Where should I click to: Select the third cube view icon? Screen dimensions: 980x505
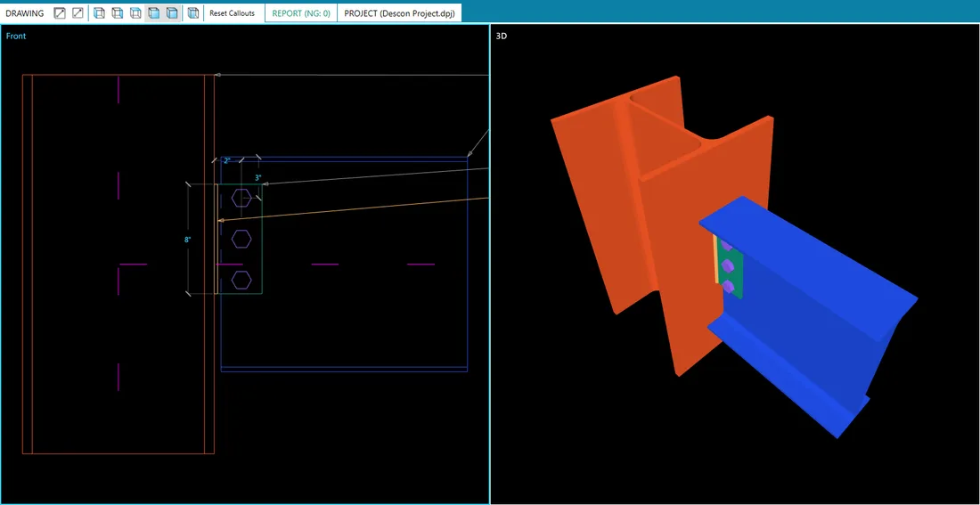pos(135,13)
